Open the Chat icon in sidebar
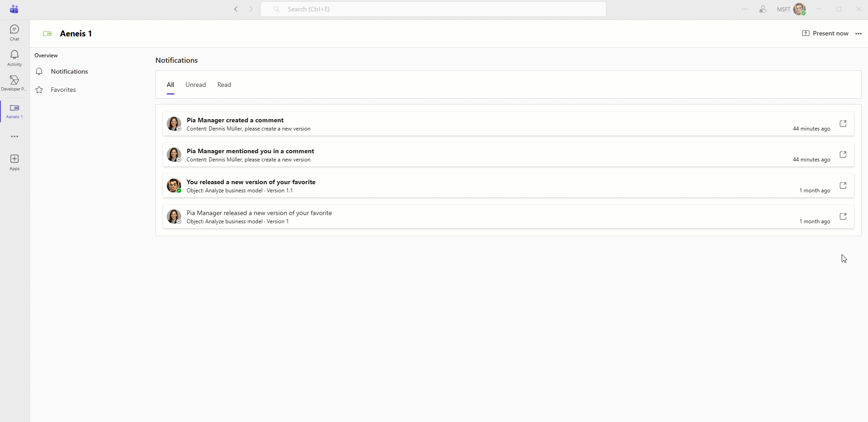This screenshot has height=422, width=868. point(15,32)
